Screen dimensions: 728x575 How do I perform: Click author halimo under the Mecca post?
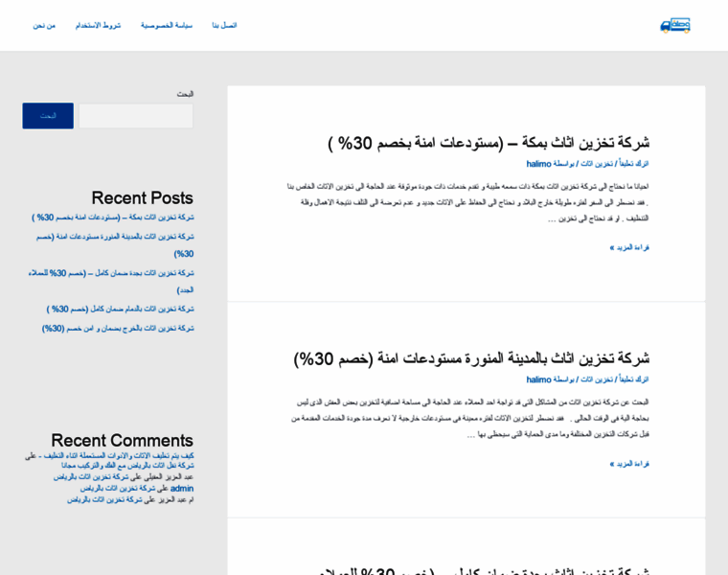pos(538,164)
